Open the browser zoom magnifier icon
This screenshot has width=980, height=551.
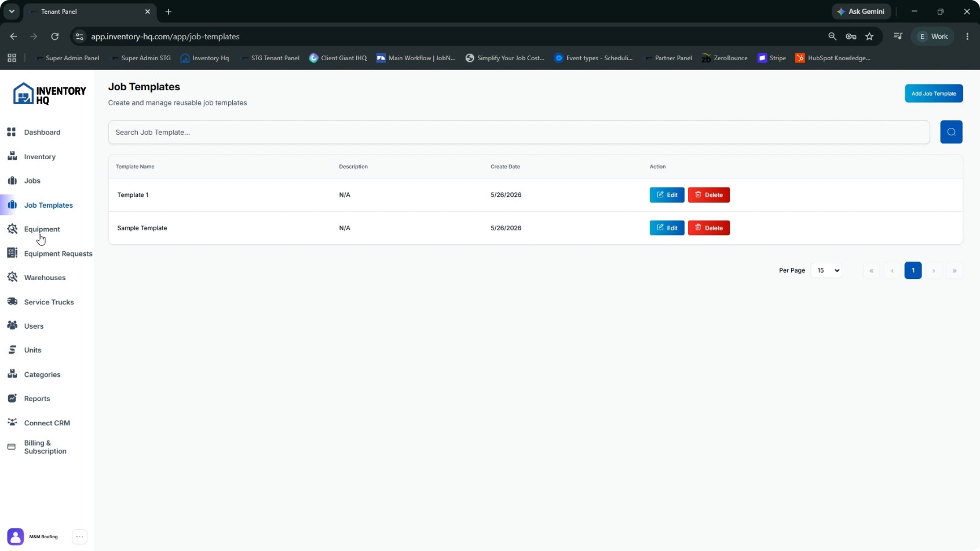(832, 36)
